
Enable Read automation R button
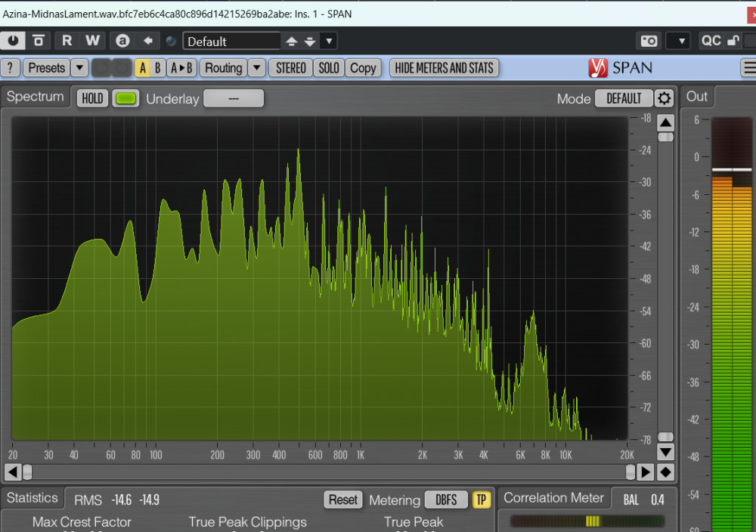click(67, 41)
